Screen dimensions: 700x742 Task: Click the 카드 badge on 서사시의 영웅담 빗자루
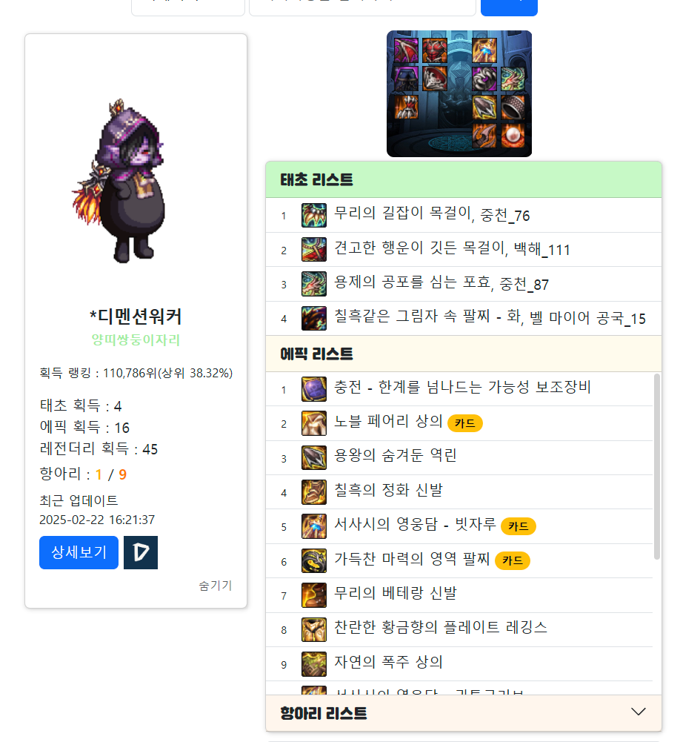(519, 526)
